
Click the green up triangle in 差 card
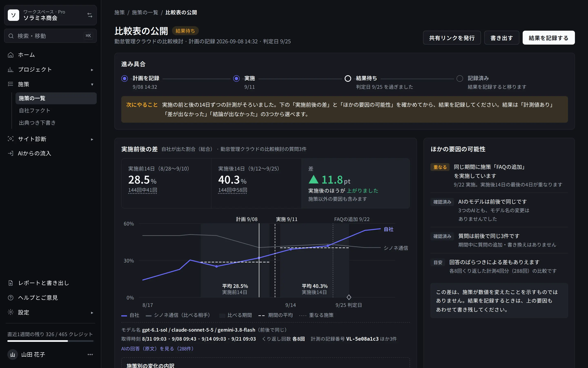tap(313, 179)
